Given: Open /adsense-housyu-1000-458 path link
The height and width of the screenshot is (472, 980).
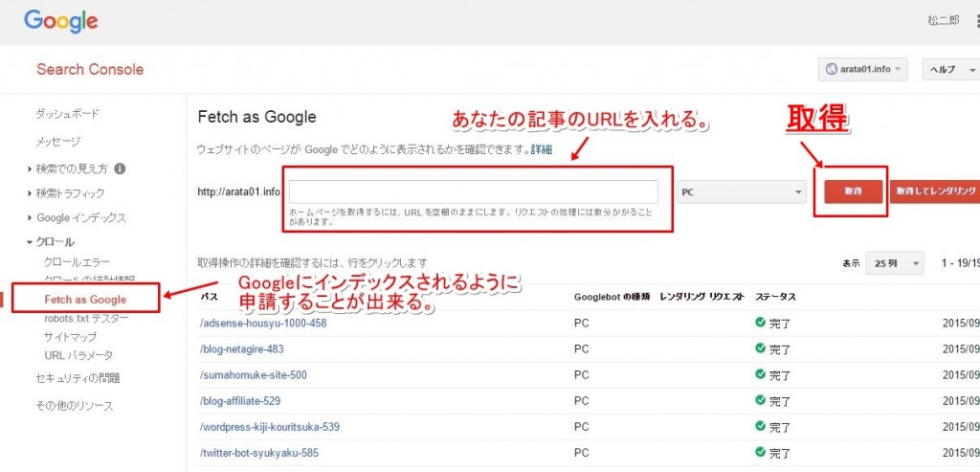Looking at the screenshot, I should tap(263, 324).
